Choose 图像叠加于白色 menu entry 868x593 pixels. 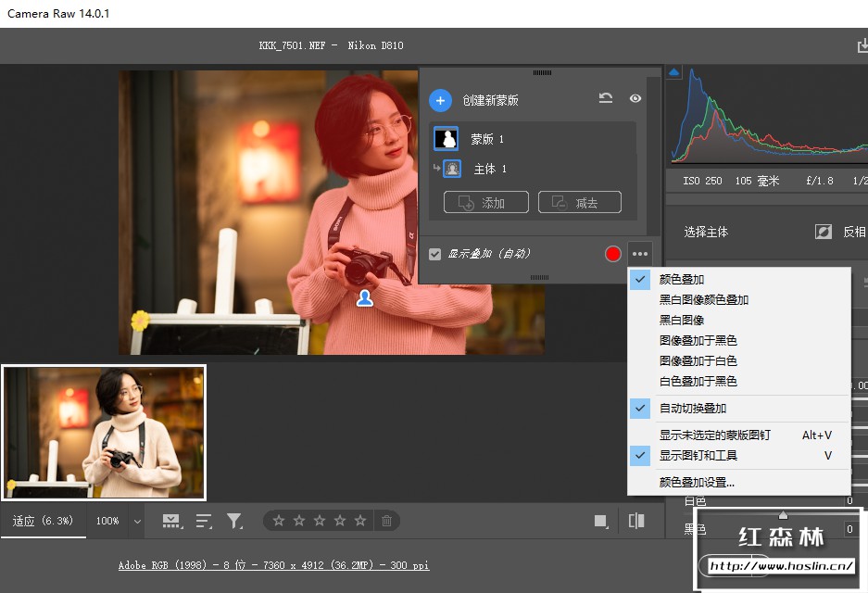739,361
